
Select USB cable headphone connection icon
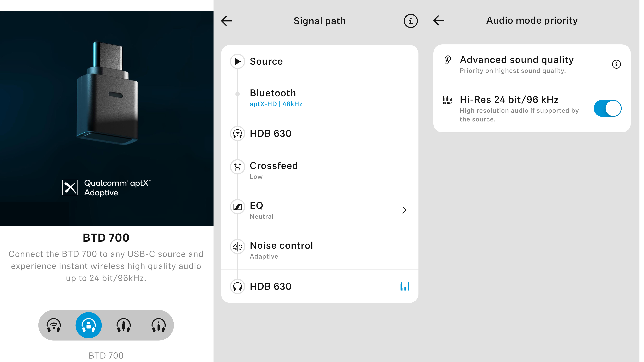point(124,325)
